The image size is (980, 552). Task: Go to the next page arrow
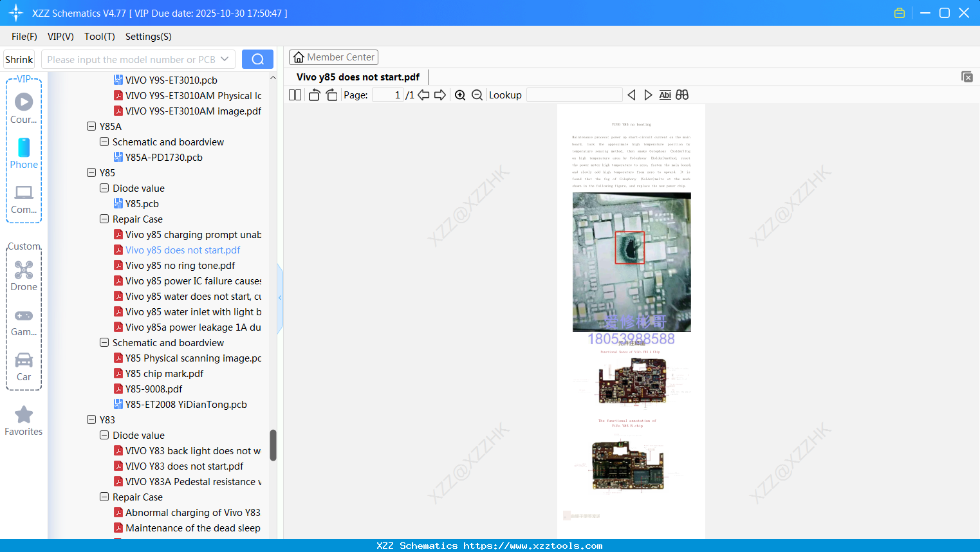(x=440, y=95)
